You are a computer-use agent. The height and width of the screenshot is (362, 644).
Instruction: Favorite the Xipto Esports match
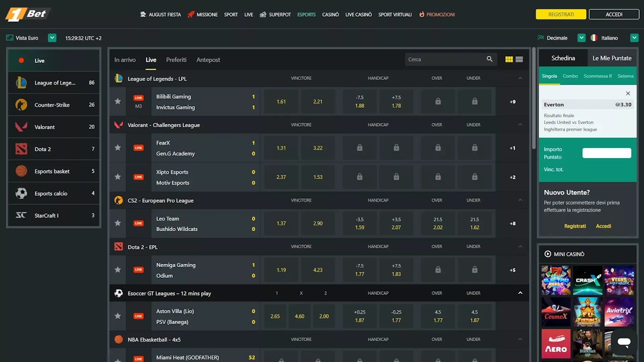pos(118,177)
